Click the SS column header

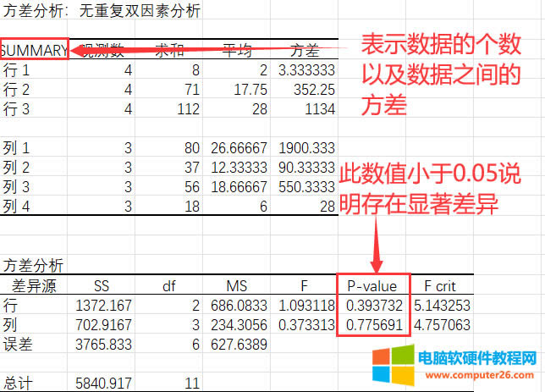[102, 286]
